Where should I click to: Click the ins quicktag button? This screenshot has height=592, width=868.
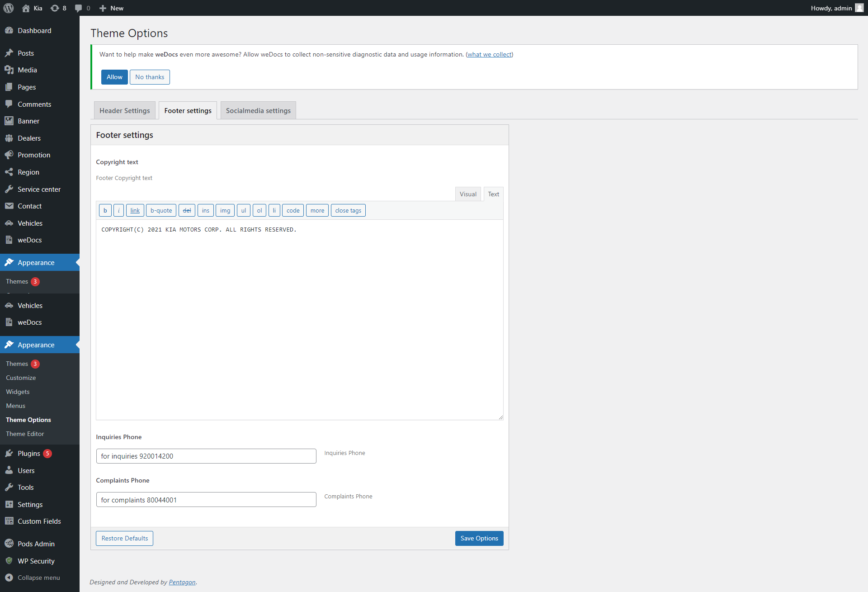pos(206,210)
